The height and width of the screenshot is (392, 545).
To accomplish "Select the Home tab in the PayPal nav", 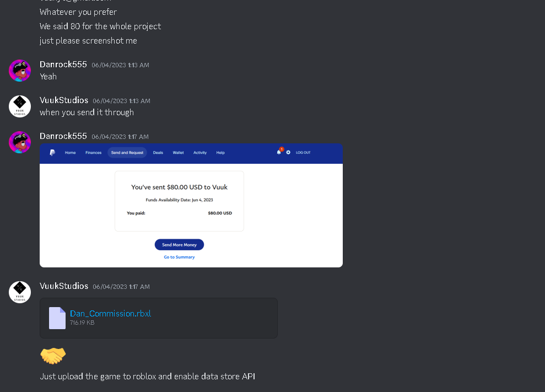I will click(70, 153).
